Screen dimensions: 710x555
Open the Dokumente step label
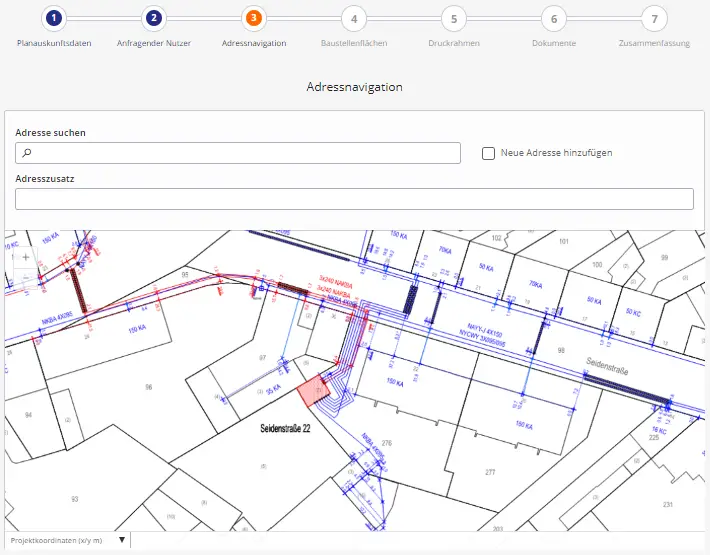tap(554, 43)
